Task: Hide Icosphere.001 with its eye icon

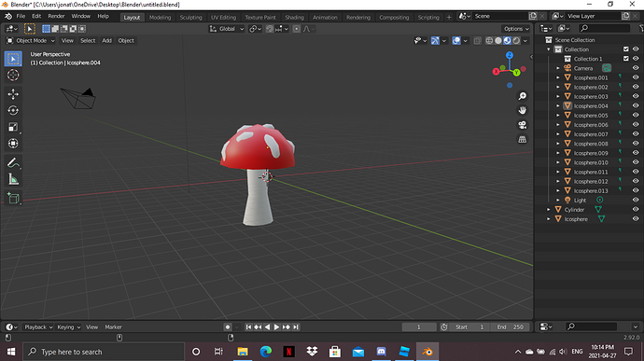Action: point(636,77)
